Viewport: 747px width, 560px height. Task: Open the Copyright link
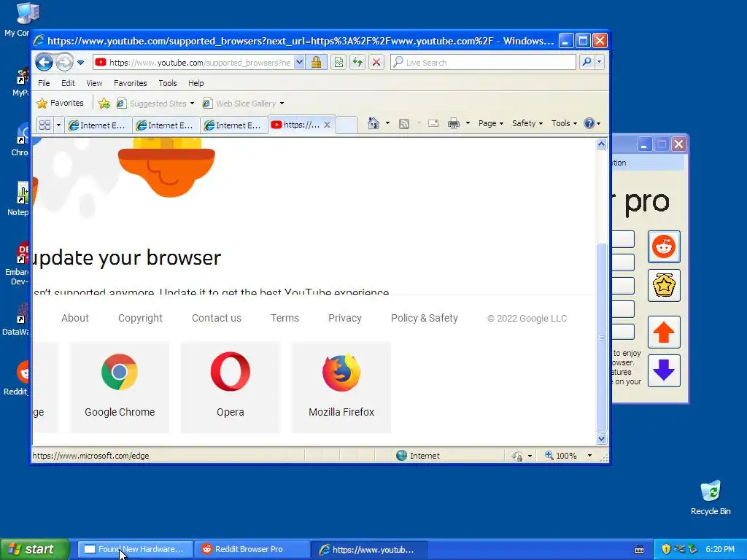[140, 318]
